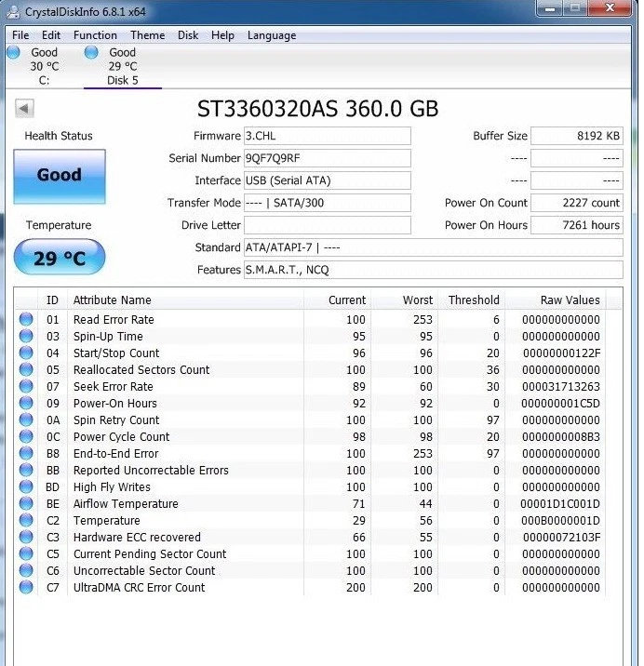Click the Features S.M.A.R.T., NCQ field

[x=434, y=270]
